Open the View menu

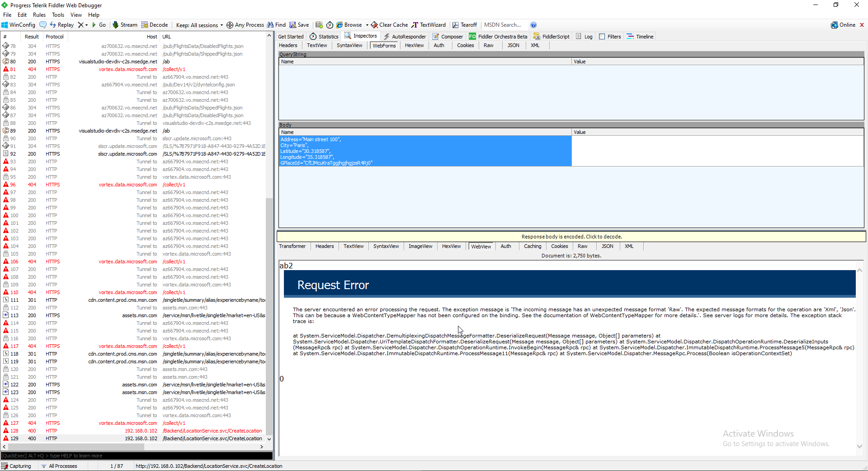[76, 15]
